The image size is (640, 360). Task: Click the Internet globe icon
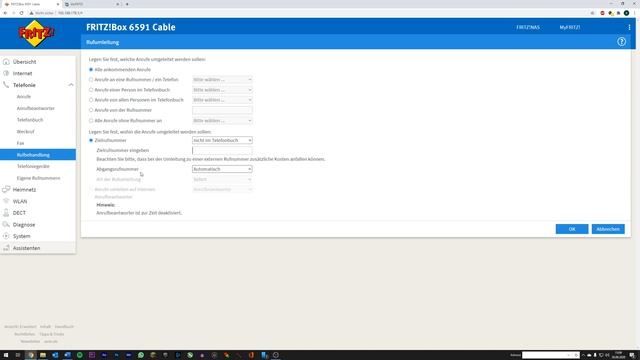tap(6, 73)
